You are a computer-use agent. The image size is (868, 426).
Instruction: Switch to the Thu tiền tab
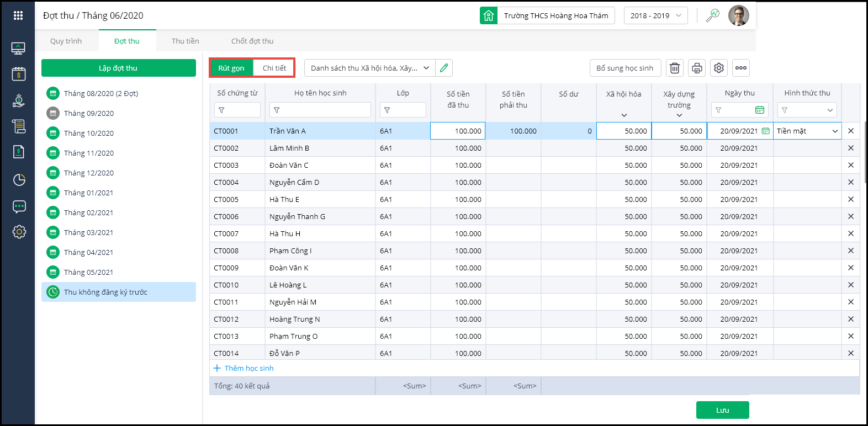185,41
